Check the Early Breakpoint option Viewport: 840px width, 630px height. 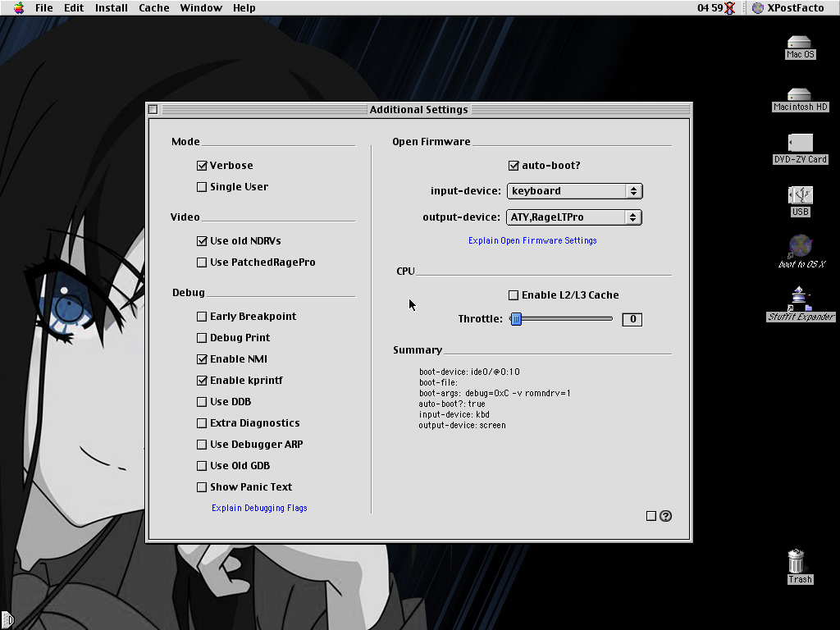(x=202, y=317)
